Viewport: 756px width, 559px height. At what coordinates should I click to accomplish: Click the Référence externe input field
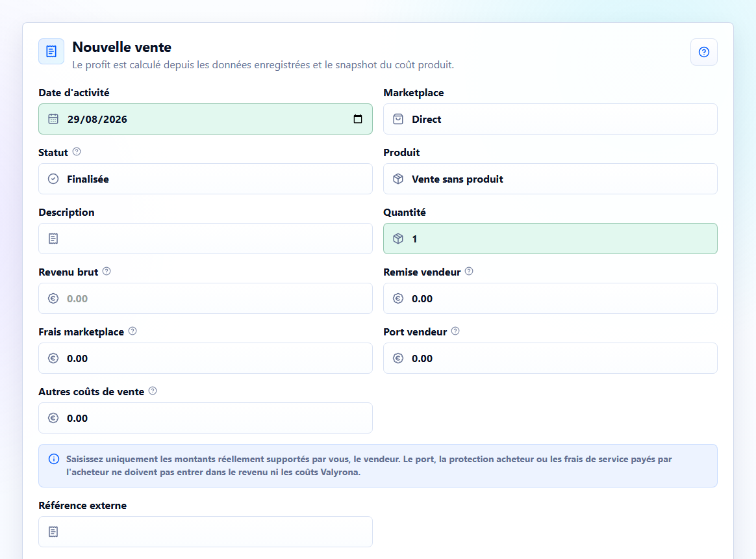[x=205, y=532]
